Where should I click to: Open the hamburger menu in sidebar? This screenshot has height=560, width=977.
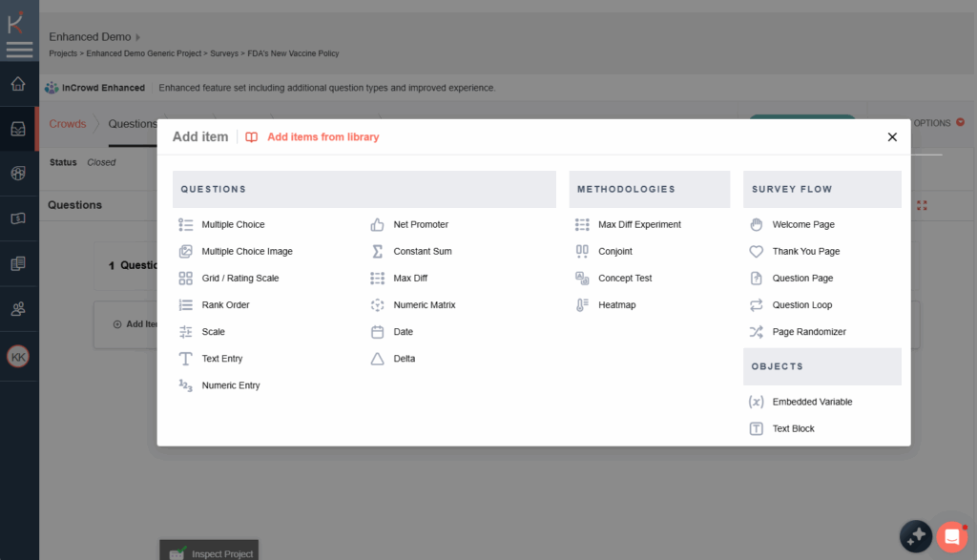[x=19, y=50]
